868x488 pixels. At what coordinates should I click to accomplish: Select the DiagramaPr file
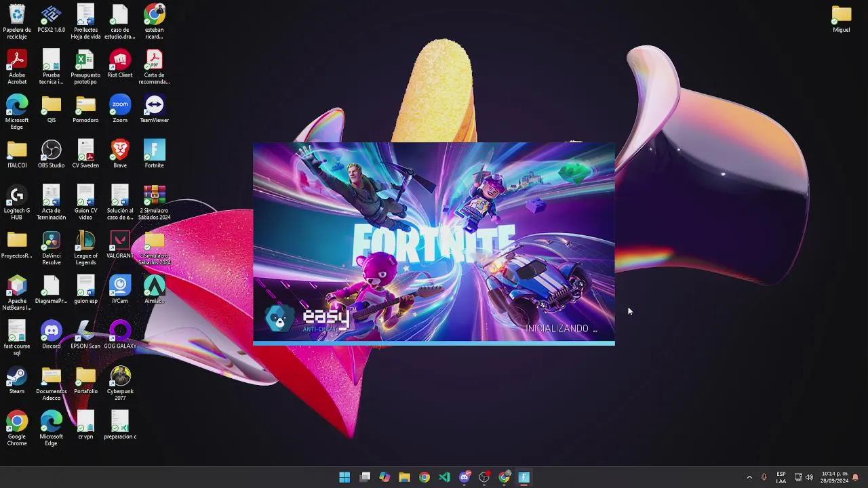[52, 290]
